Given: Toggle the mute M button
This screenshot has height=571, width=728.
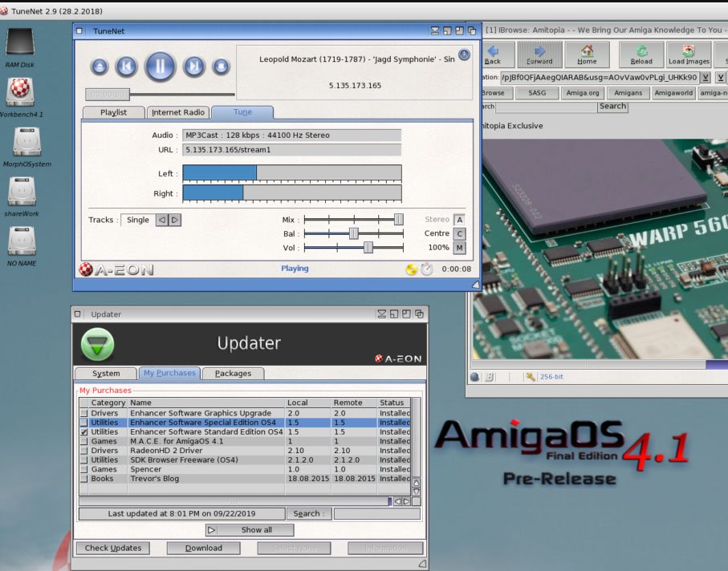Looking at the screenshot, I should pos(459,248).
